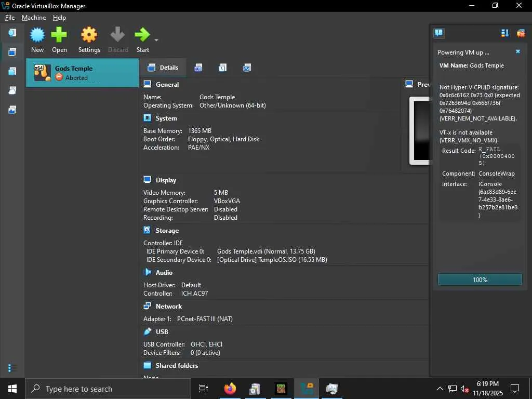Click the Audio section speaker icon
Image resolution: width=532 pixels, height=399 pixels.
tap(147, 272)
